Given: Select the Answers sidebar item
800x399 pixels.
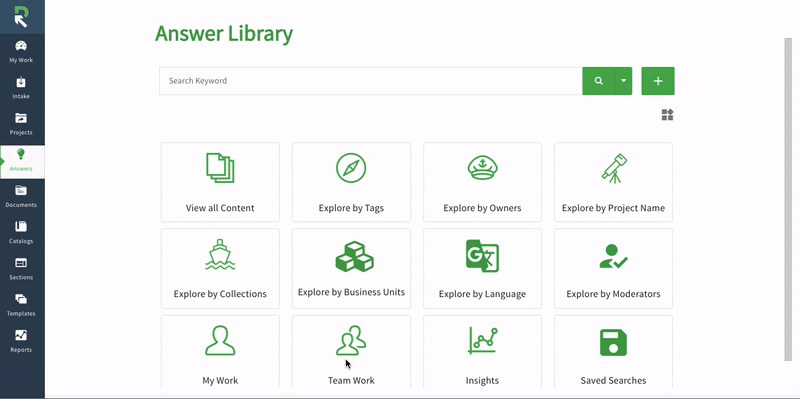Looking at the screenshot, I should pos(21,161).
